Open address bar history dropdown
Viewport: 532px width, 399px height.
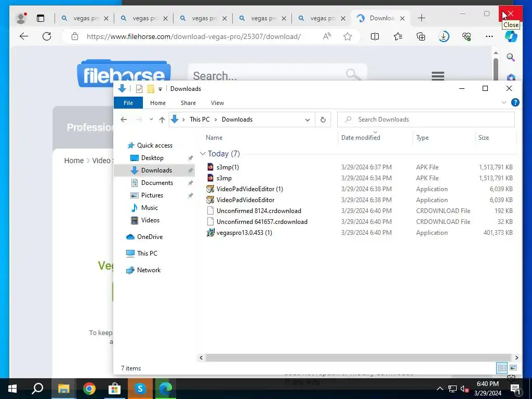[308, 120]
